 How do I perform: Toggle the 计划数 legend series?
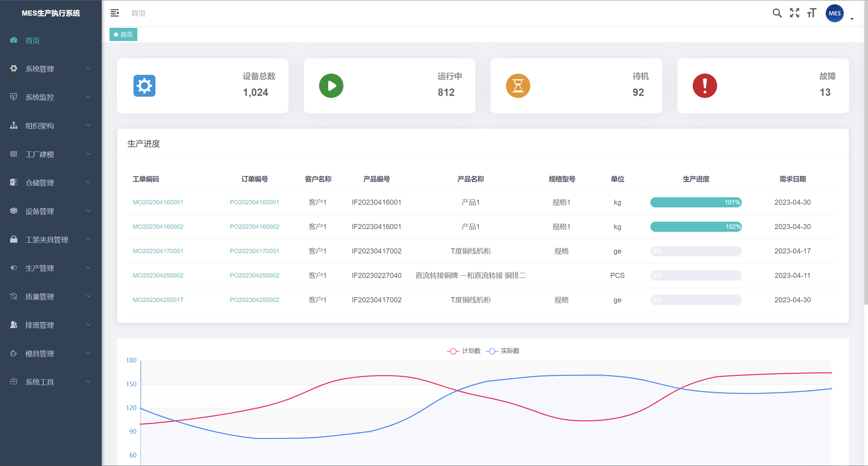464,351
